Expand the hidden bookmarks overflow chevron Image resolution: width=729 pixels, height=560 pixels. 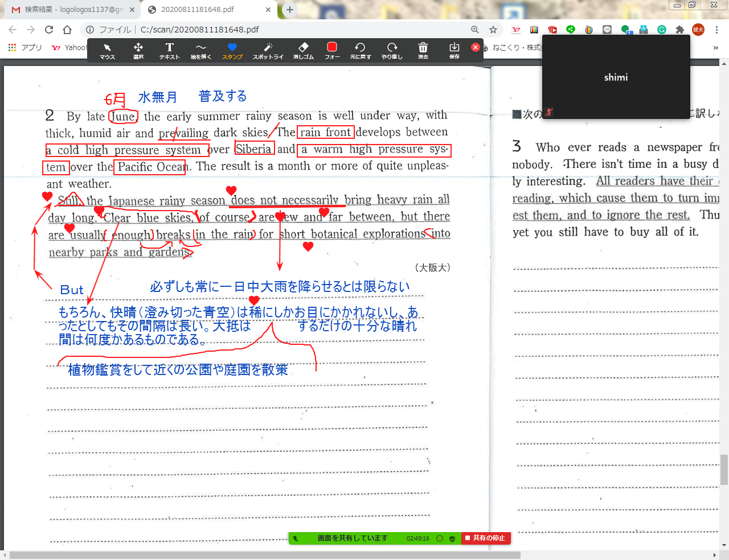[715, 48]
